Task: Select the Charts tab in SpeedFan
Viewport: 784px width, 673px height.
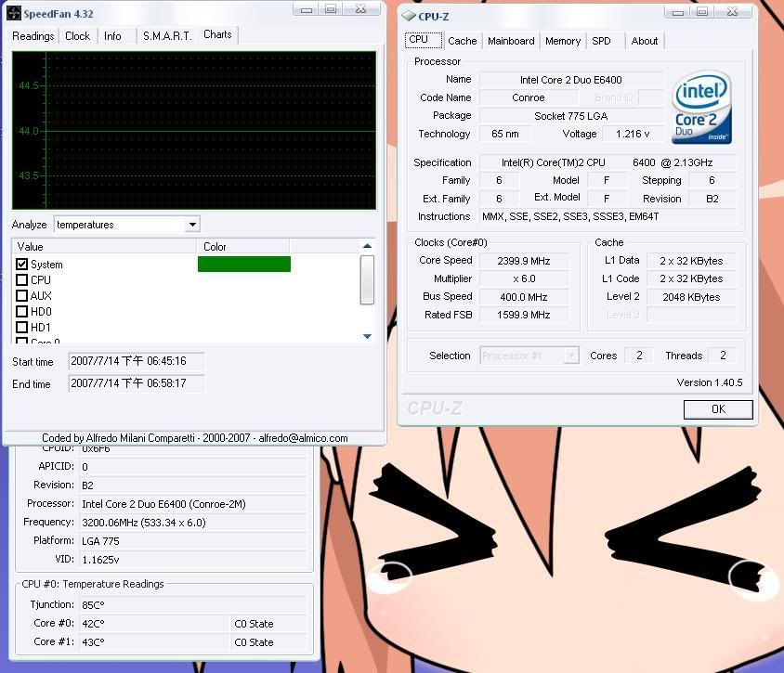Action: [217, 34]
